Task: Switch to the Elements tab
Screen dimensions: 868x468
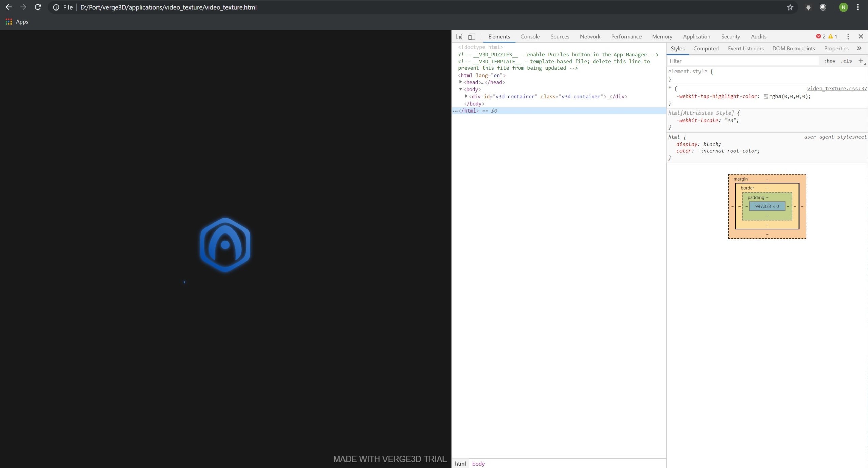Action: 499,37
